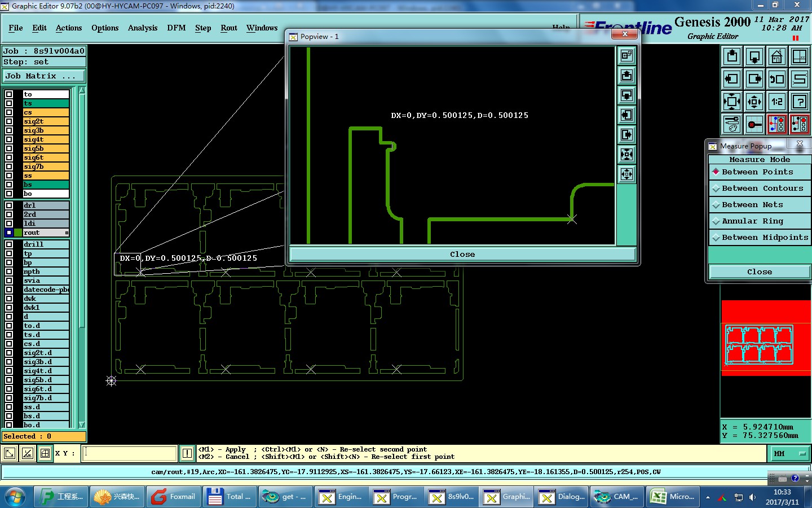Click layer list scroll-up arrow

(x=82, y=90)
